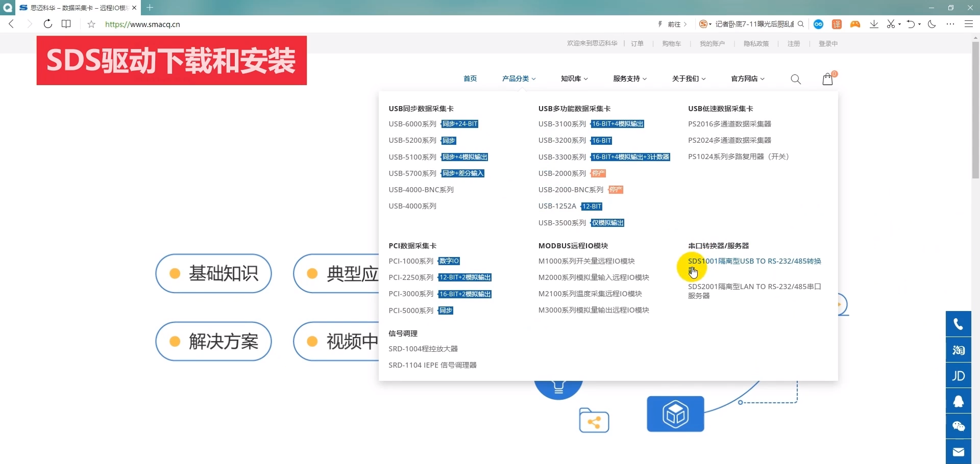Select M1000系列开关量远程IO模块
The height and width of the screenshot is (464, 980).
tap(586, 261)
